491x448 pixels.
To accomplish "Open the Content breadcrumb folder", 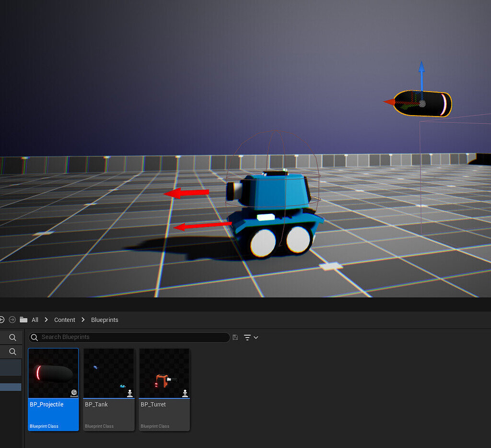I will (65, 319).
